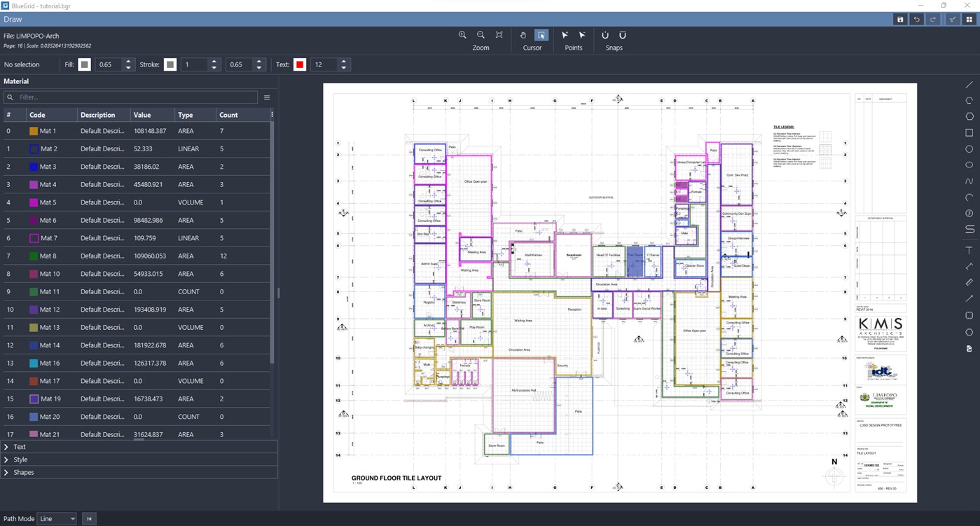This screenshot has height=526, width=980.
Task: Select the Mat 5 material row
Action: coord(105,202)
